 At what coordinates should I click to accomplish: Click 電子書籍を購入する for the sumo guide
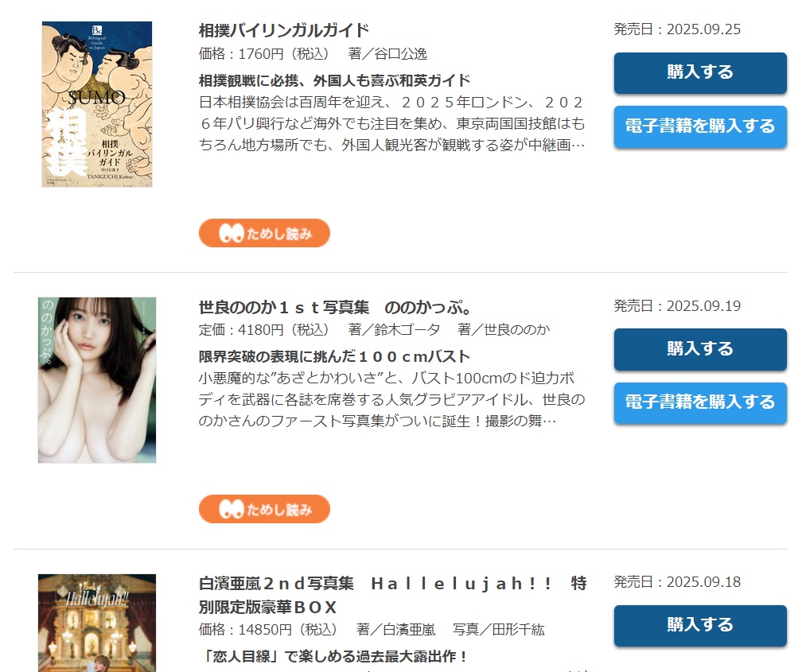click(x=700, y=126)
